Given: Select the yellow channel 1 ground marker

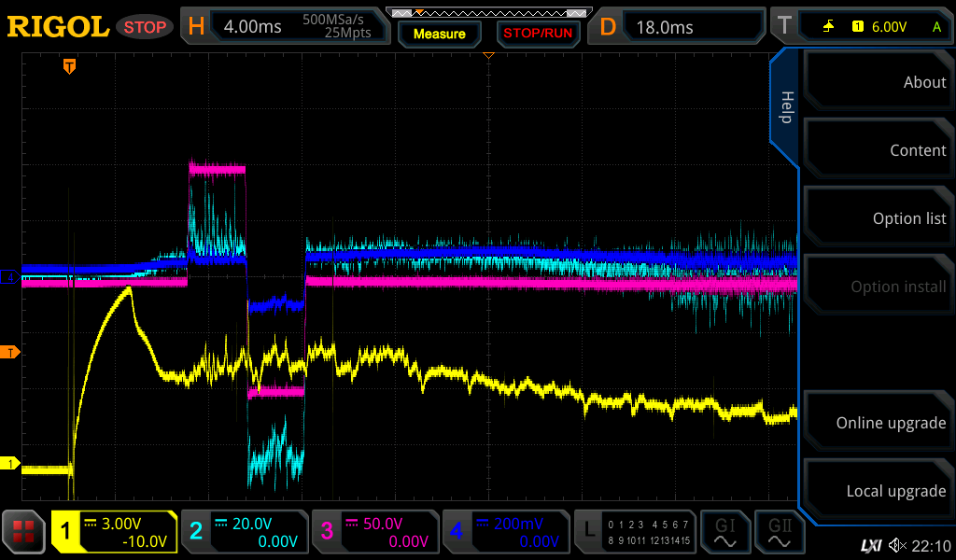Looking at the screenshot, I should [10, 464].
